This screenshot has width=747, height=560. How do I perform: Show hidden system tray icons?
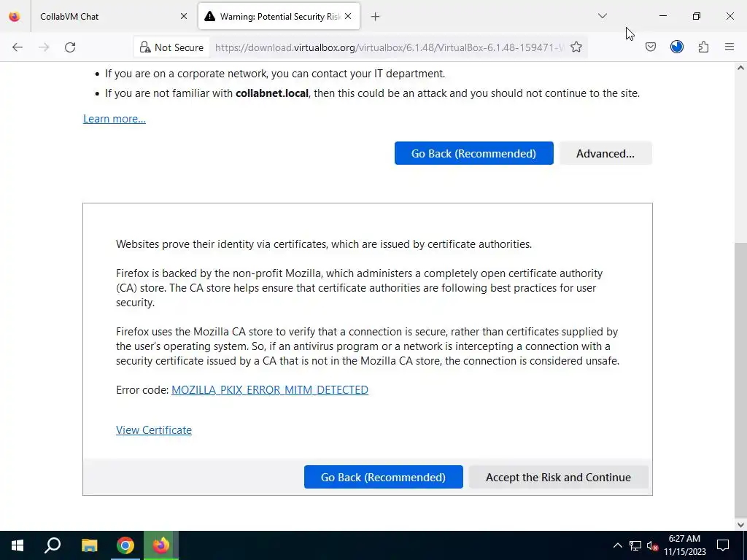coord(617,545)
